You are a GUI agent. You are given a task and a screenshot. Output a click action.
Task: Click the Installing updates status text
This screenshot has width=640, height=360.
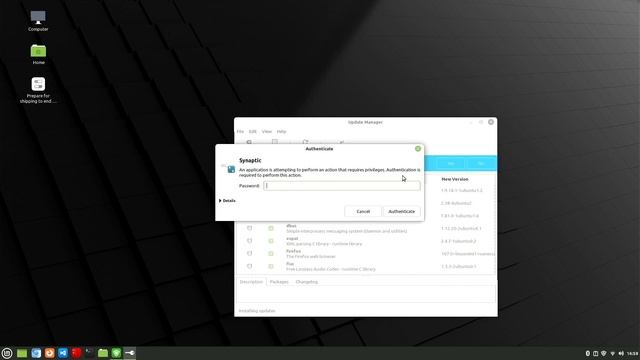(257, 311)
